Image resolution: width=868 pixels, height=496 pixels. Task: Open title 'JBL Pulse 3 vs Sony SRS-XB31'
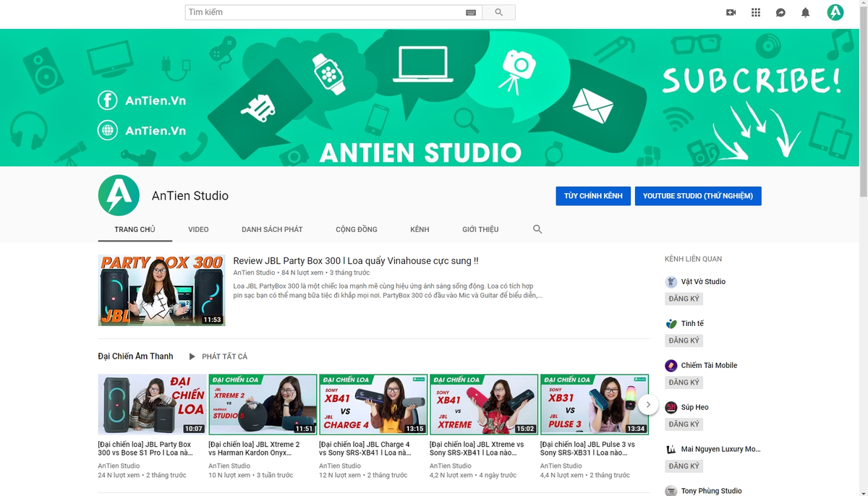pos(587,448)
